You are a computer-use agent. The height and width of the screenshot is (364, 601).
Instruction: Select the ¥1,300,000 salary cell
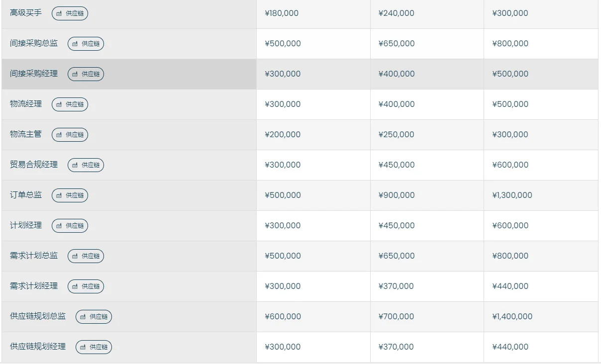coord(541,195)
